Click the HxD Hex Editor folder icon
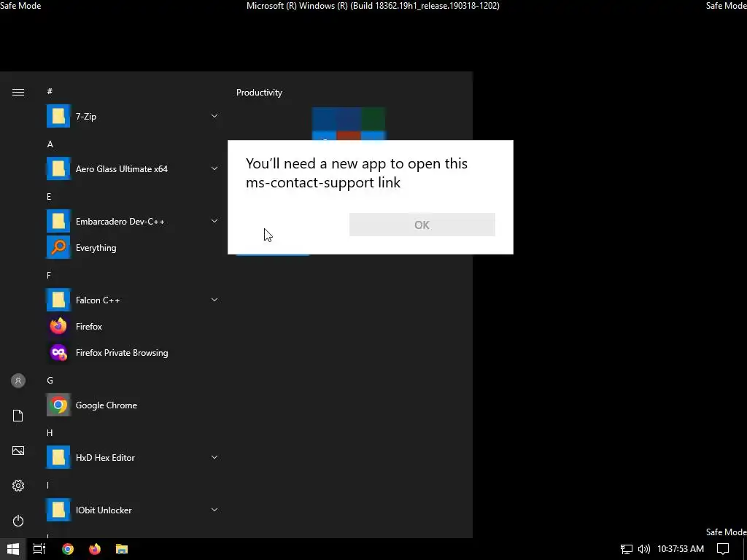 (58, 458)
